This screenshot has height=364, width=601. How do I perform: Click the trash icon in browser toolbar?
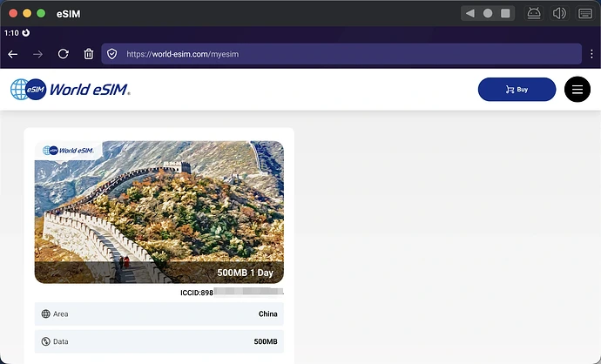(88, 54)
